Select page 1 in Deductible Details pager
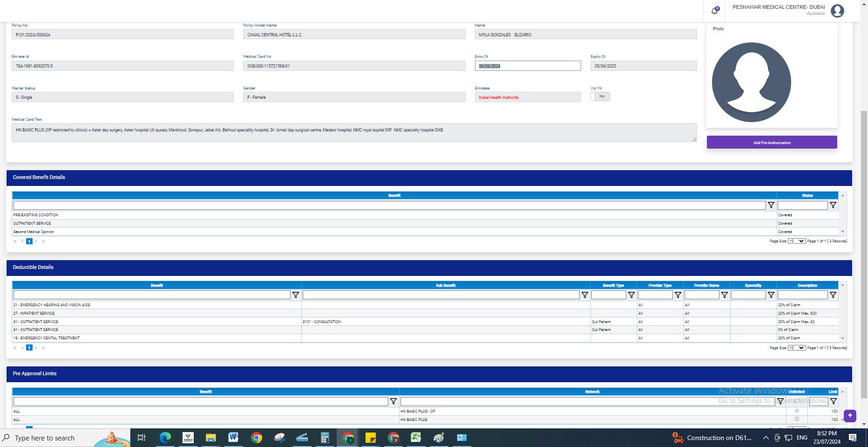This screenshot has height=447, width=868. tap(29, 348)
